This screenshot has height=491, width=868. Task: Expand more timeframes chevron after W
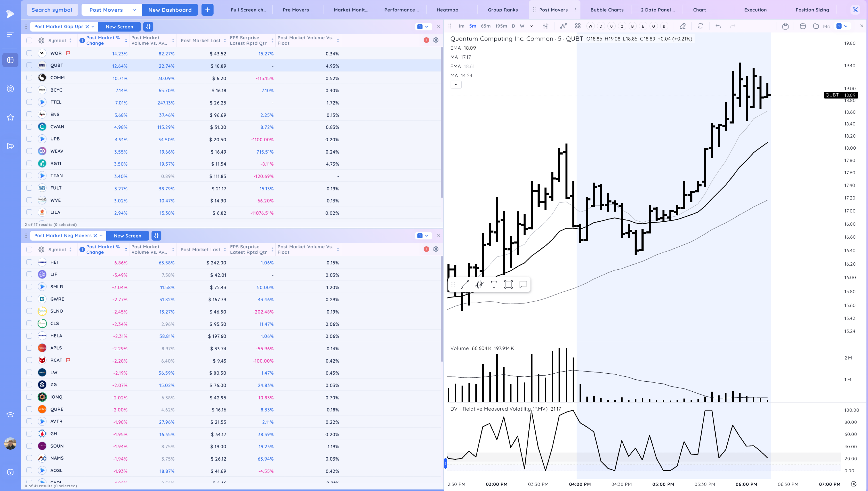pos(532,26)
